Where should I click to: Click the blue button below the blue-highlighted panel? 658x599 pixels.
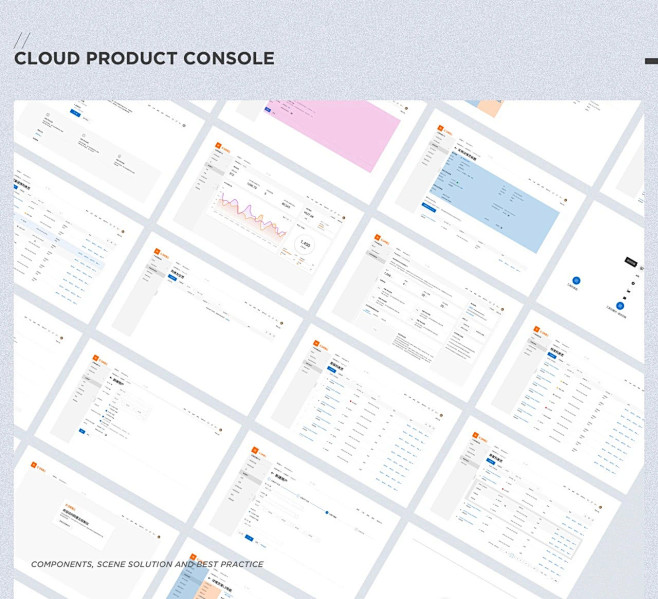pos(429,207)
